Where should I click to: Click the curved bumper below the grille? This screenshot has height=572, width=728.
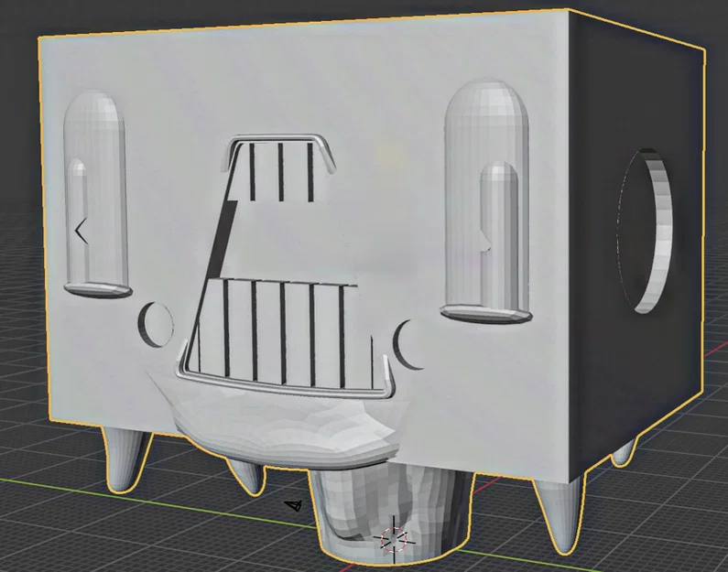pyautogui.click(x=286, y=429)
